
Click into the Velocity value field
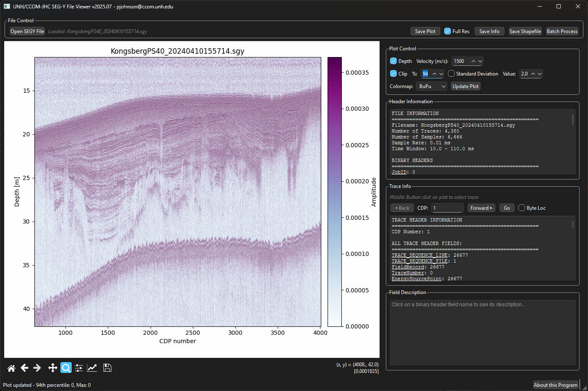tap(461, 61)
